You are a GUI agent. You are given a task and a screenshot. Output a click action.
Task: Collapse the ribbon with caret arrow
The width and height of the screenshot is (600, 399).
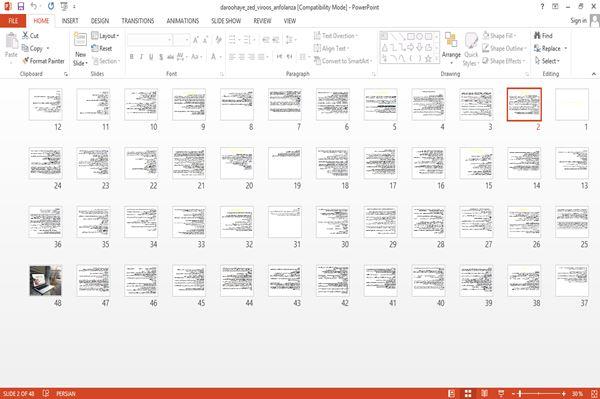click(x=593, y=74)
